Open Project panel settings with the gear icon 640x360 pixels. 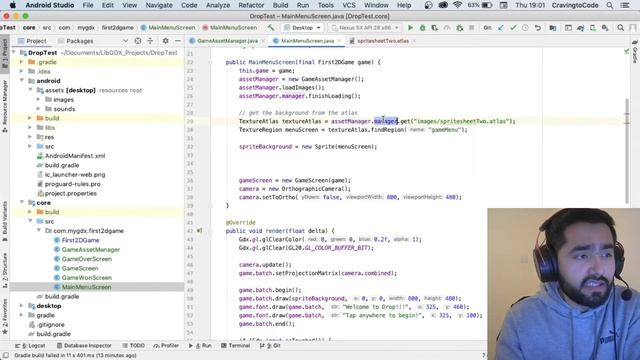(165, 41)
